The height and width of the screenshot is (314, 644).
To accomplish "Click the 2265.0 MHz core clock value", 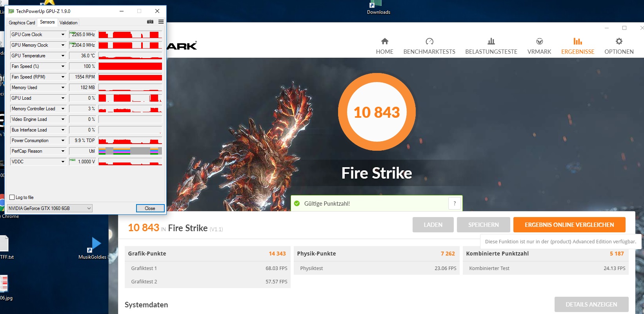I will (83, 35).
